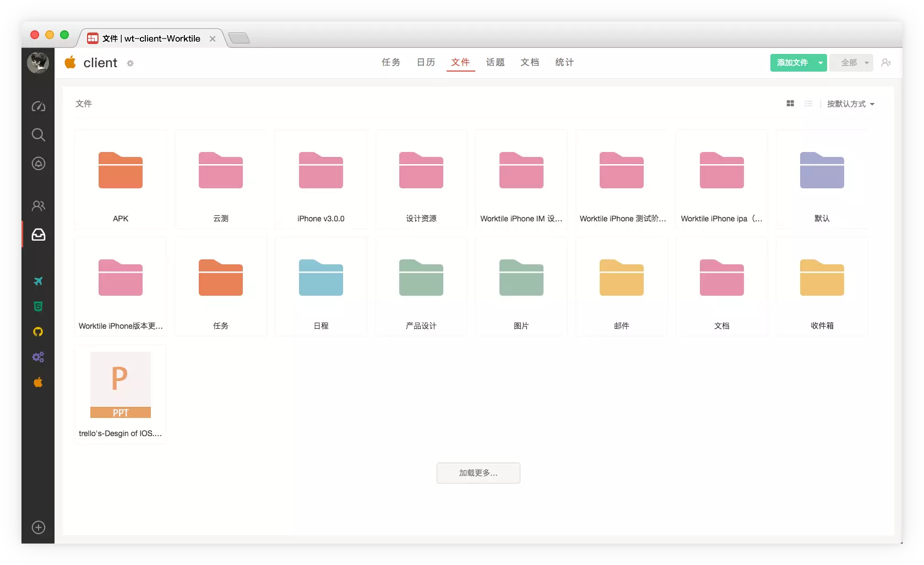
Task: Open the dashboard speedometer icon in sidebar
Action: click(38, 106)
